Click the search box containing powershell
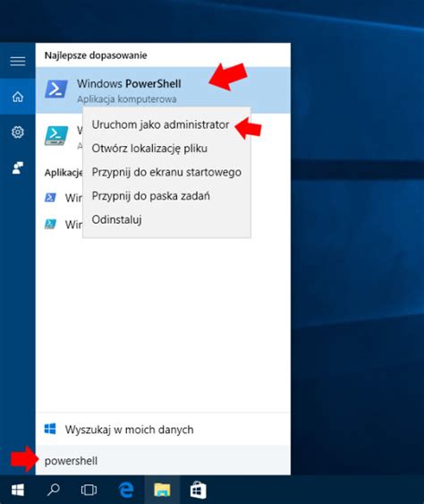424x504 pixels. tap(163, 460)
